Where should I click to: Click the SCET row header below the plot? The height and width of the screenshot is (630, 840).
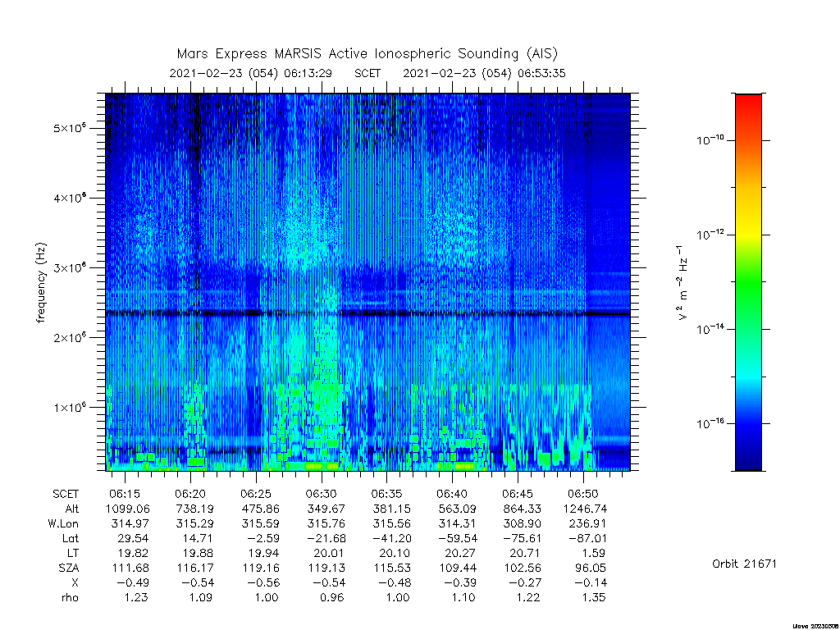[66, 494]
